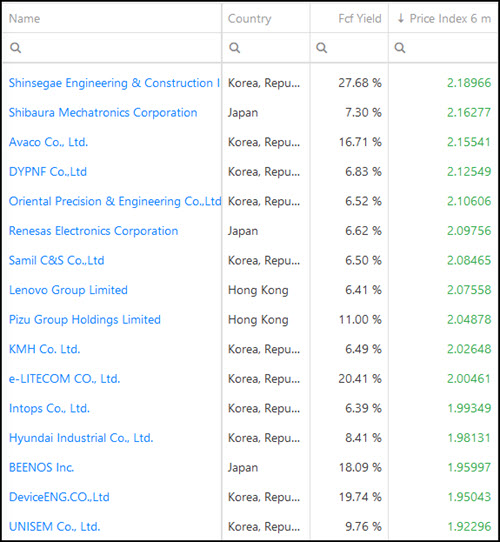Select the 1.99349 price index value
500x542 pixels.
pos(469,409)
